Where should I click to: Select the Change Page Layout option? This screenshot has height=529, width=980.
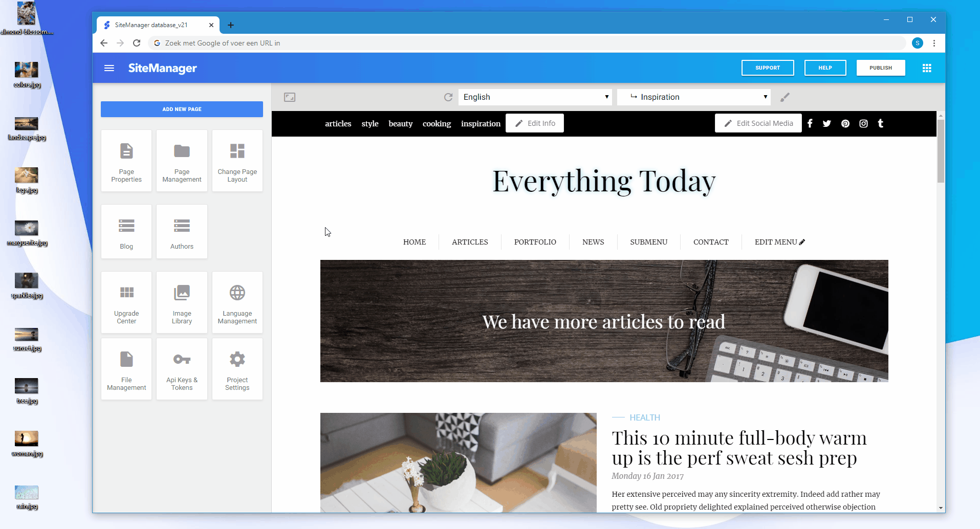coord(237,160)
